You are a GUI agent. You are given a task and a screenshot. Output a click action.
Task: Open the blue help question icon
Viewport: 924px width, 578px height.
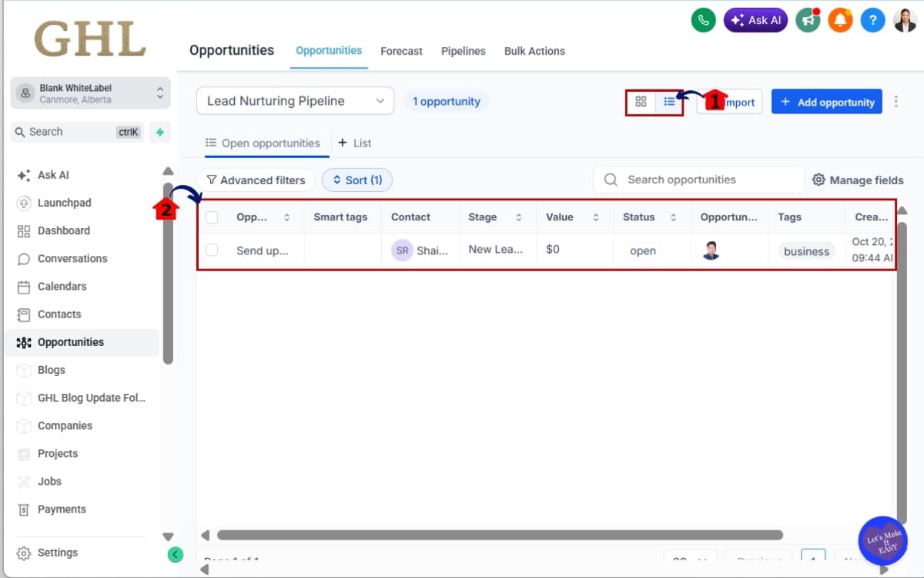tap(872, 20)
